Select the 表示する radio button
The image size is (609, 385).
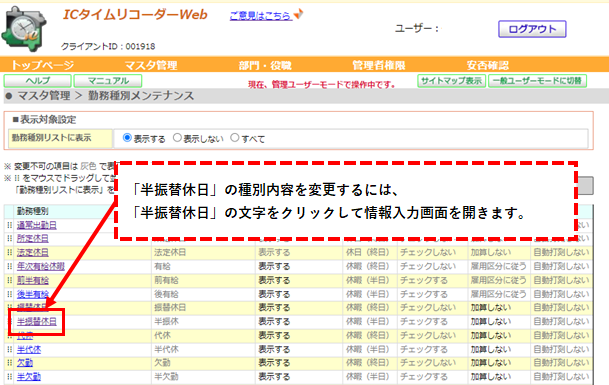pyautogui.click(x=127, y=138)
